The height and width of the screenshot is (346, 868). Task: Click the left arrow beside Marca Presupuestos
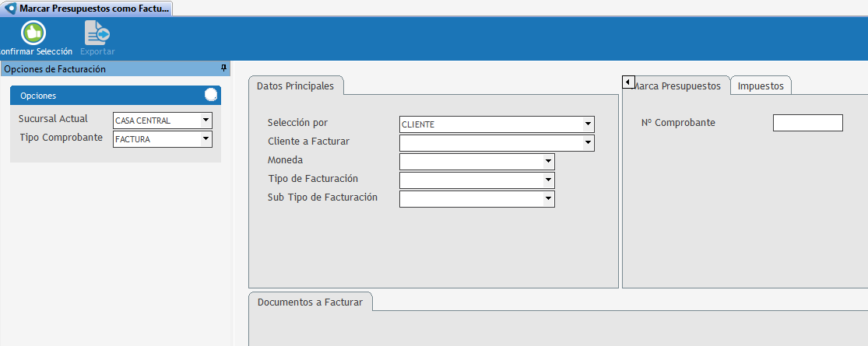(x=627, y=82)
